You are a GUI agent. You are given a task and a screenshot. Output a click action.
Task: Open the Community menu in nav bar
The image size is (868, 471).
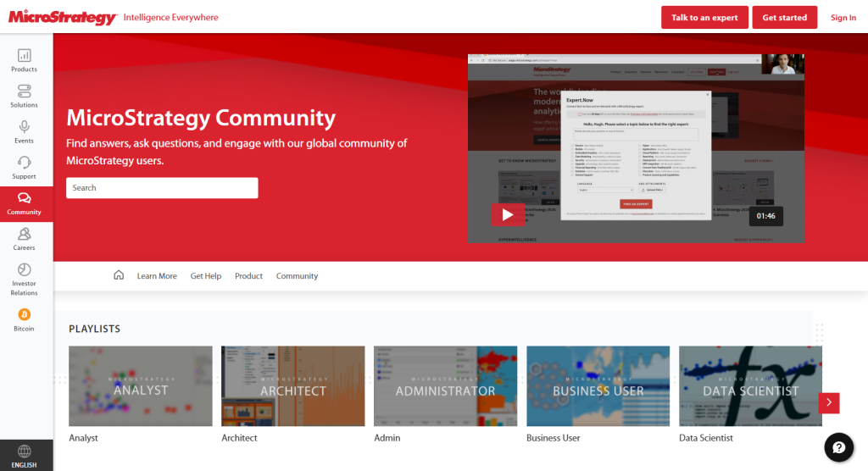click(x=298, y=275)
